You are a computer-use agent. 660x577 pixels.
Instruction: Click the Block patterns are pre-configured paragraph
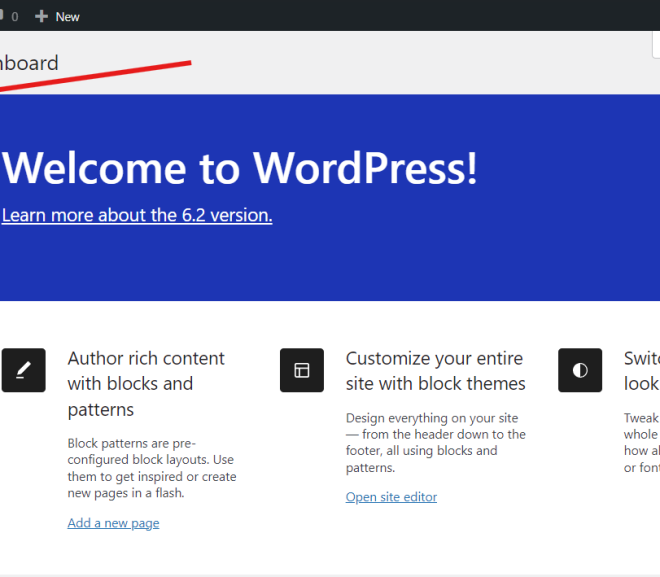[152, 468]
